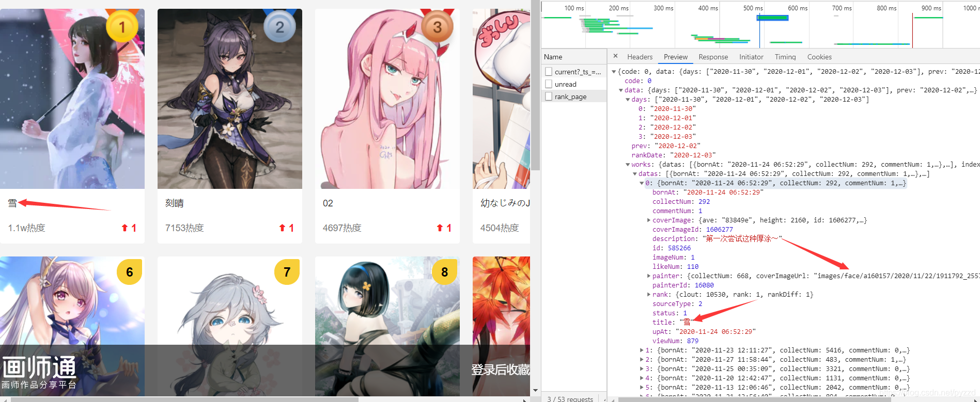Viewport: 980px width, 402px height.
Task: Click the artwork title 幼なじみのJ
Action: [x=505, y=203]
